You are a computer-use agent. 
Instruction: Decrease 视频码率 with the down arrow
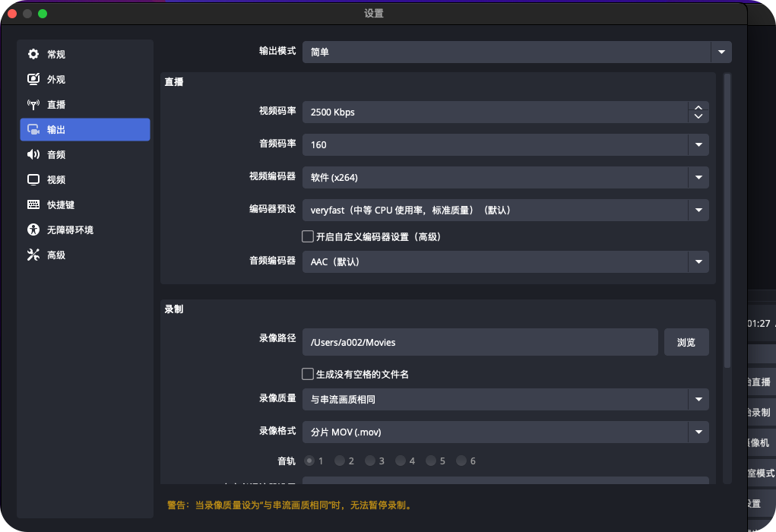[x=698, y=117]
